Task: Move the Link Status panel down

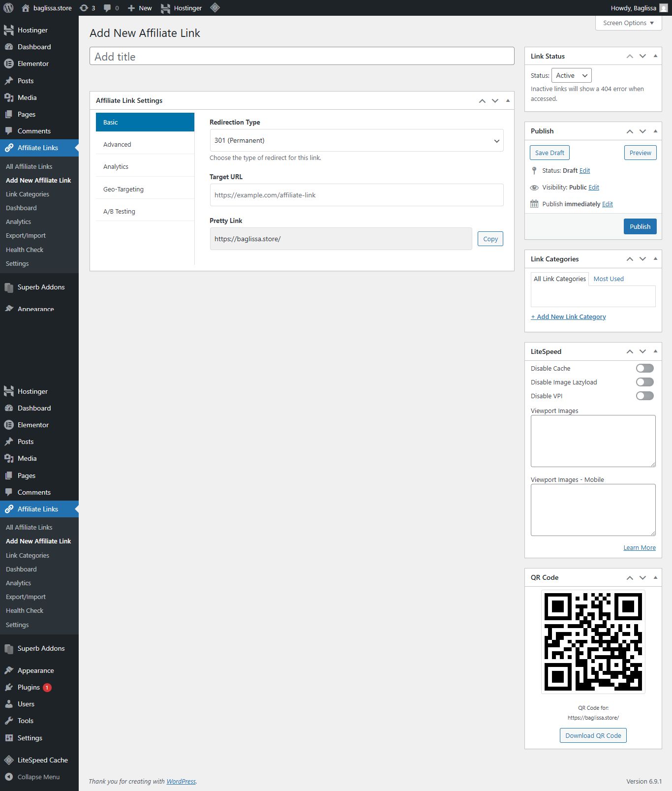Action: (642, 56)
